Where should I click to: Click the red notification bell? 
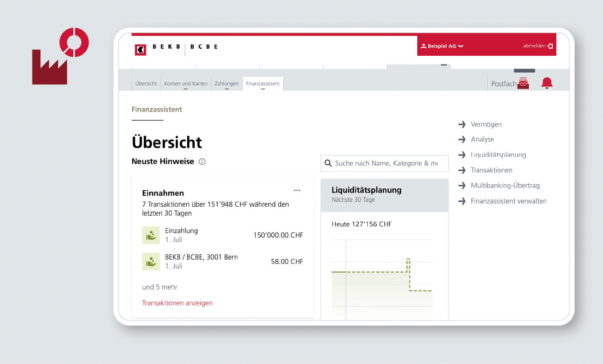click(x=547, y=83)
